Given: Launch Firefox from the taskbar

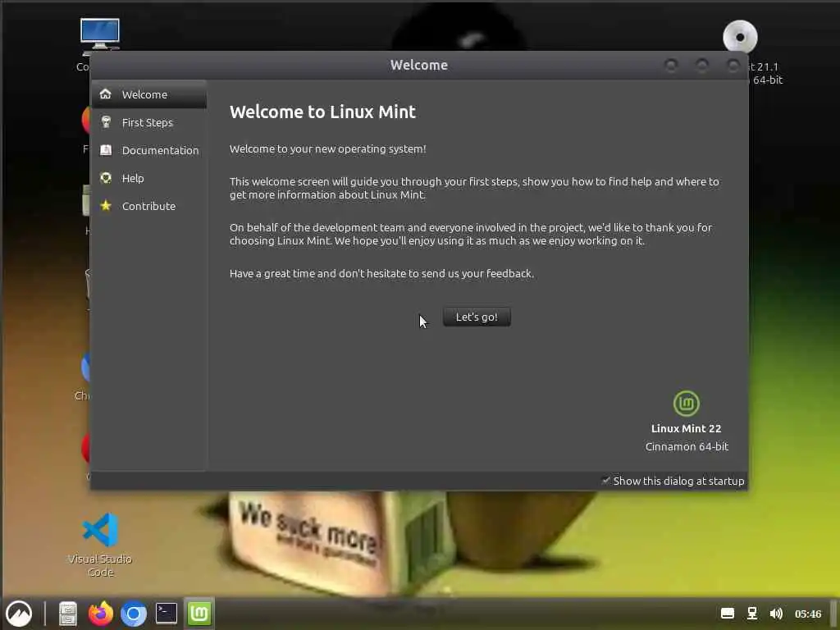Looking at the screenshot, I should click(x=101, y=614).
